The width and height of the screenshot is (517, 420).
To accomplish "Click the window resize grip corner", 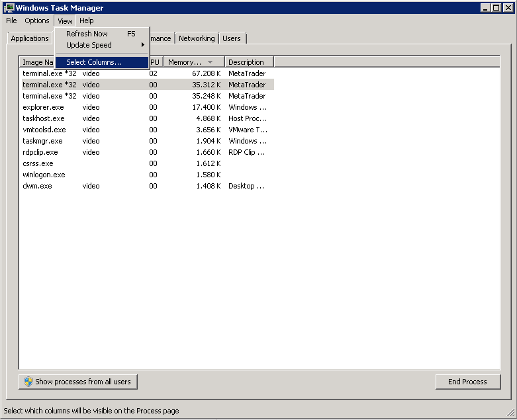I will (511, 412).
